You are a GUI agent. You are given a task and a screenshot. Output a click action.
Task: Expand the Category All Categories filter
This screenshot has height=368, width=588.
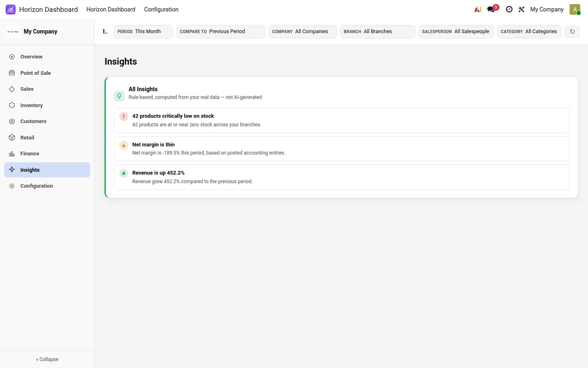(529, 31)
